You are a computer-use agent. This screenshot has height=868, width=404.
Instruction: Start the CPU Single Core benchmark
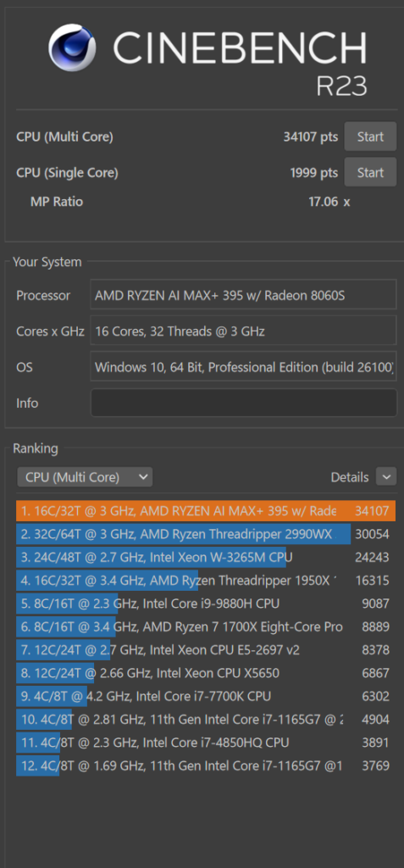click(370, 172)
